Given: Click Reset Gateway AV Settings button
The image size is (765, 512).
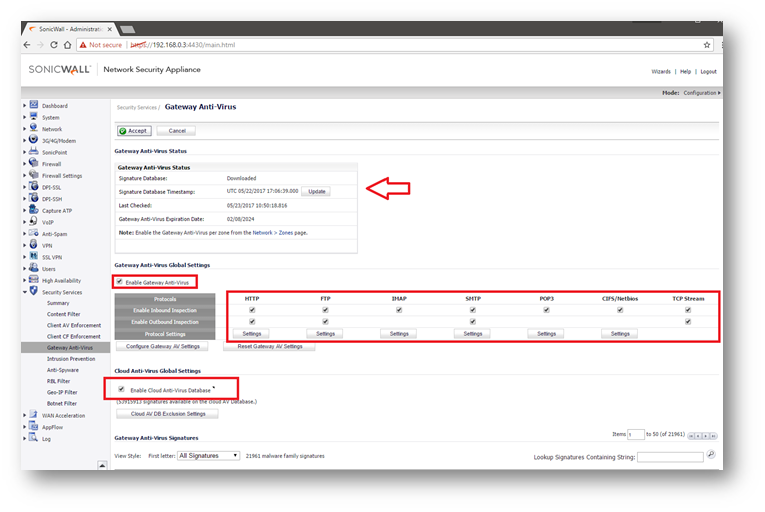Looking at the screenshot, I should 269,346.
